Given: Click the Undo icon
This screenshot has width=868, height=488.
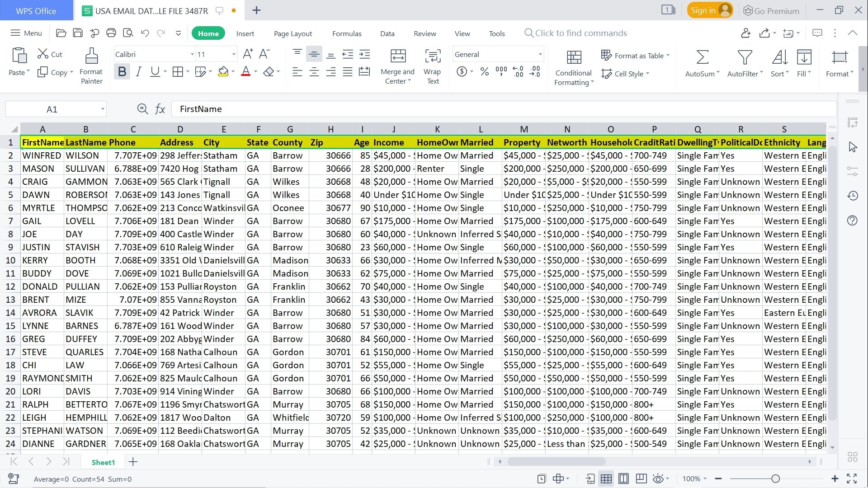Looking at the screenshot, I should (x=144, y=33).
